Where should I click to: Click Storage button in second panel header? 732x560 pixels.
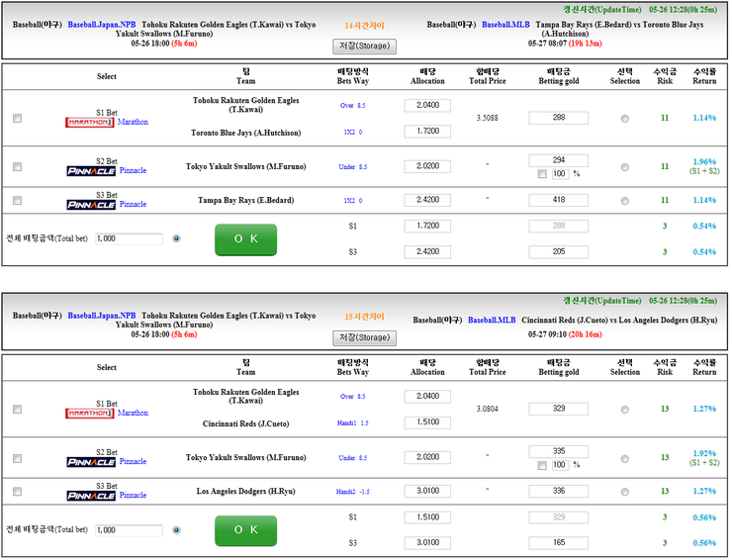(x=365, y=337)
